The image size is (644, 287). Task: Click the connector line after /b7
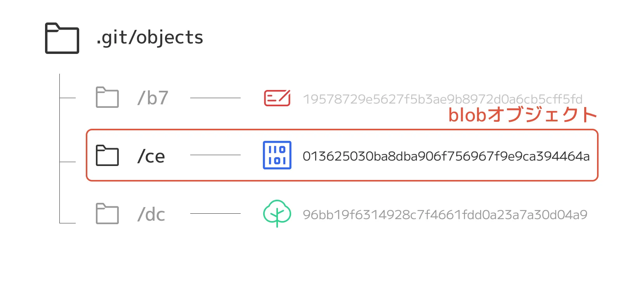(x=215, y=98)
